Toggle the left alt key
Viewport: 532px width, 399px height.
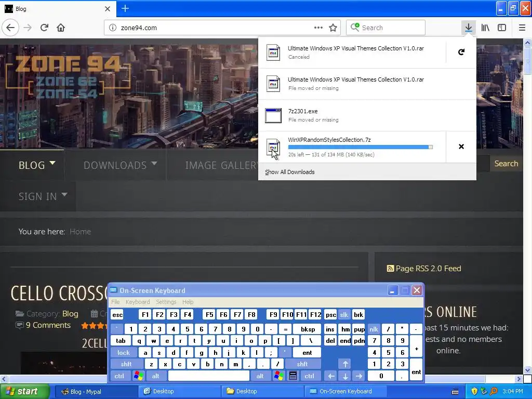pyautogui.click(x=156, y=376)
